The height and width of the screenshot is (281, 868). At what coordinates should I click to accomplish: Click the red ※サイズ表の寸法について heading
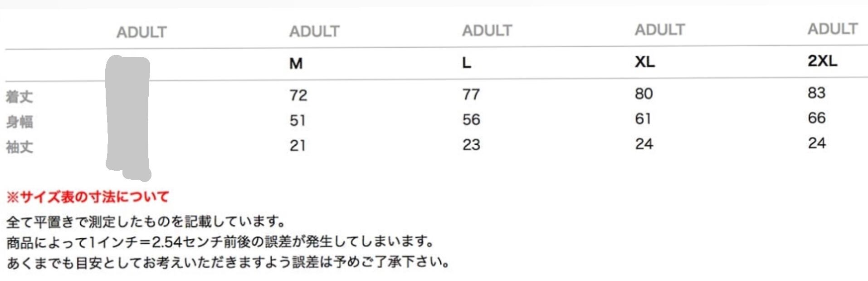point(88,197)
